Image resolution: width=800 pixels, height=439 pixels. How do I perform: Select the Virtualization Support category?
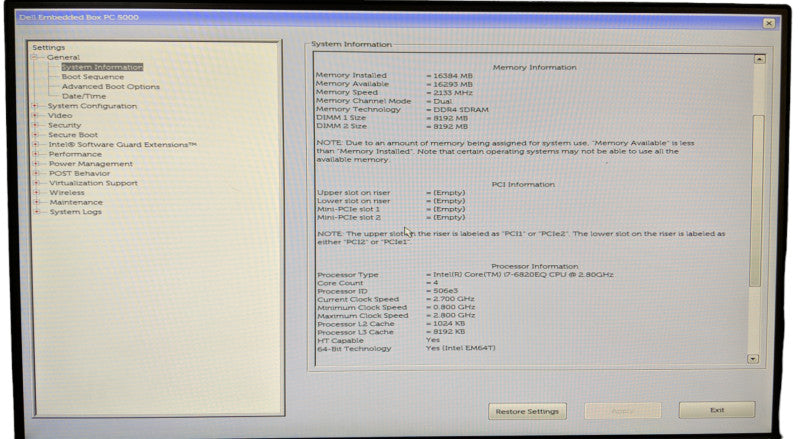coord(93,183)
